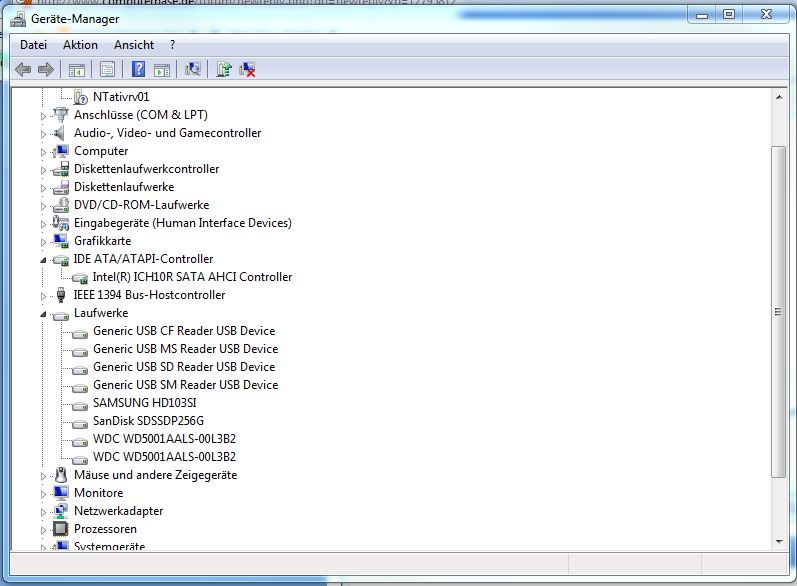This screenshot has width=797, height=586.
Task: Open the Properties toolbar icon
Action: click(107, 69)
